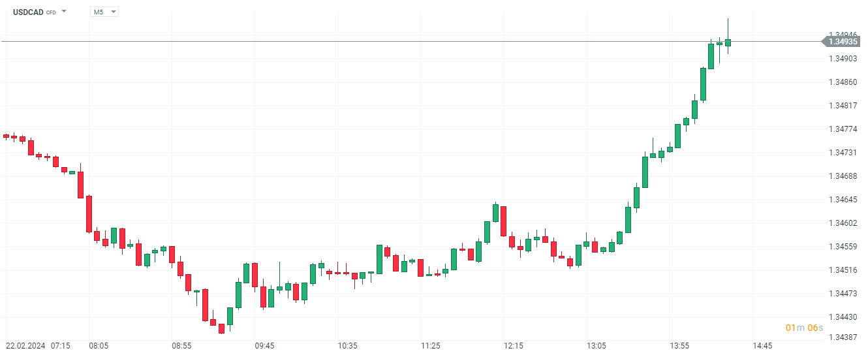This screenshot has height=357, width=868.
Task: Click the 1.34387 price axis label
Action: [x=843, y=337]
